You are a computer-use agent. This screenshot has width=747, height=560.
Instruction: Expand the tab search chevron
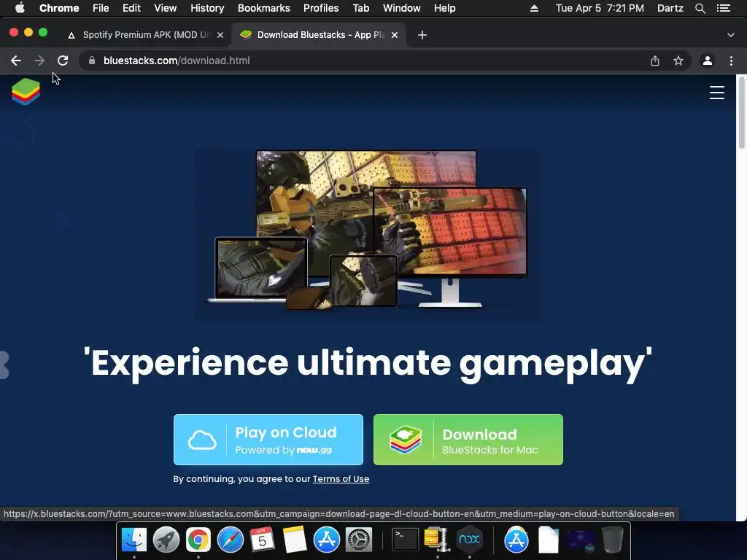click(x=731, y=35)
